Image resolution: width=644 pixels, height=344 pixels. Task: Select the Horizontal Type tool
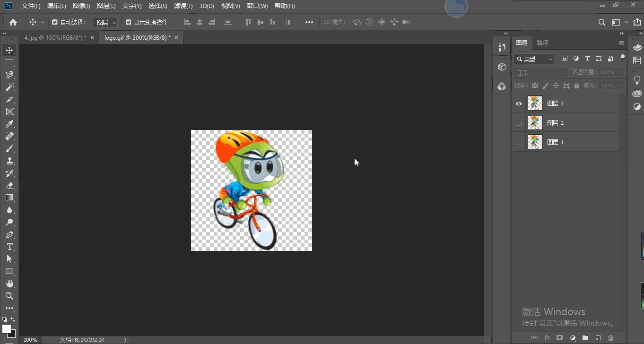[9, 247]
